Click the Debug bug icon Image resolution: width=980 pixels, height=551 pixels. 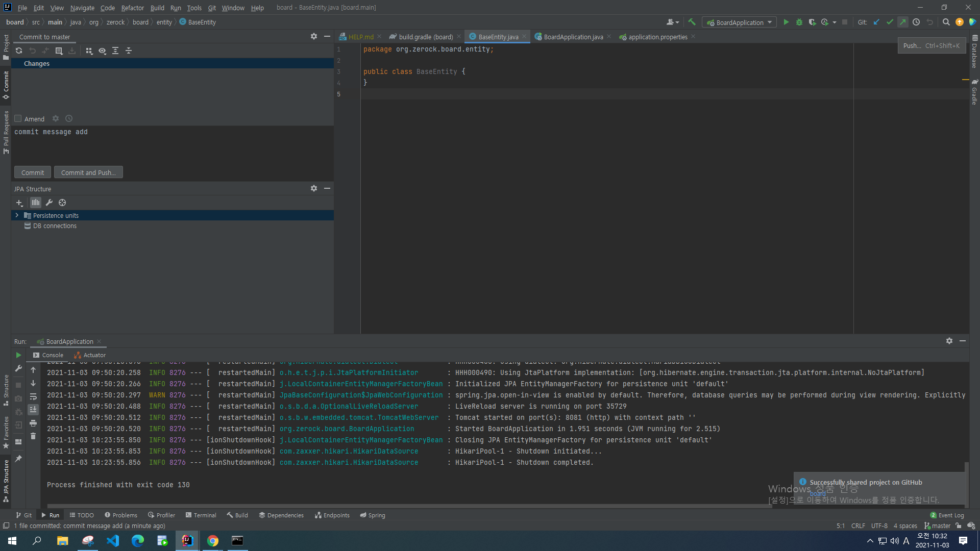click(799, 22)
